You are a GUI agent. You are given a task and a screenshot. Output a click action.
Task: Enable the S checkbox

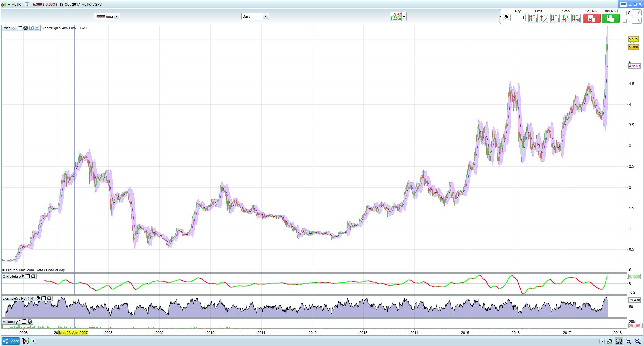pyautogui.click(x=625, y=13)
